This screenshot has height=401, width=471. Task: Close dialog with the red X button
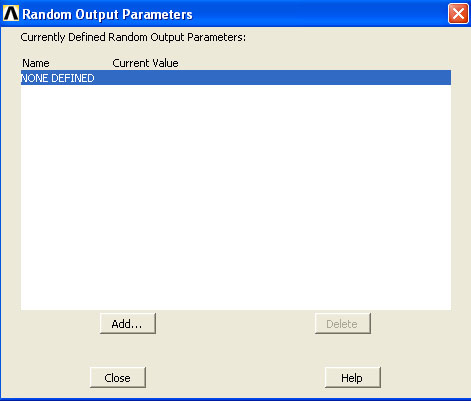[x=458, y=14]
